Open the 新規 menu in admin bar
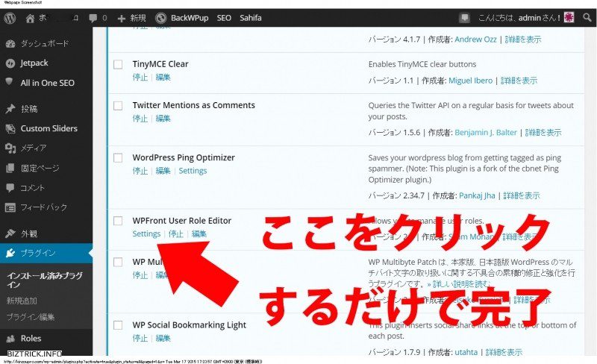Screen dimensions: 597x364 point(138,18)
